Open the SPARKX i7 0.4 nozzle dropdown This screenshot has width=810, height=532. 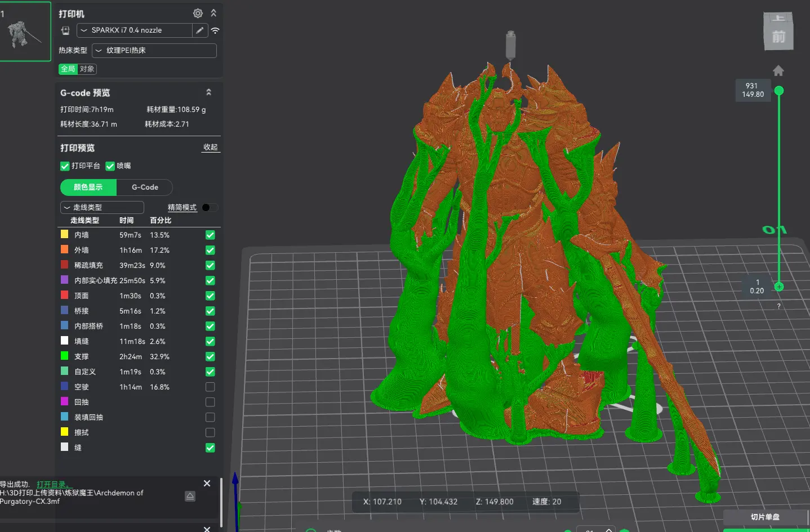coord(135,30)
